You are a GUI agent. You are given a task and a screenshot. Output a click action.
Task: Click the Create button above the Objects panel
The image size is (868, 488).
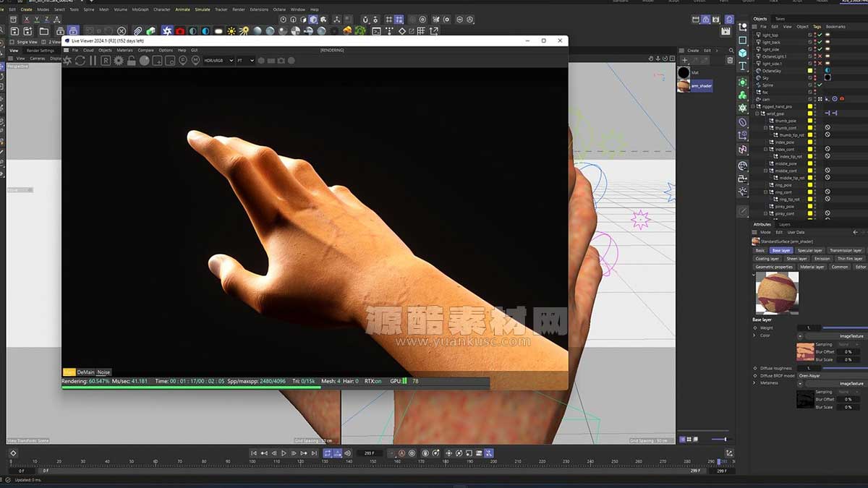693,50
